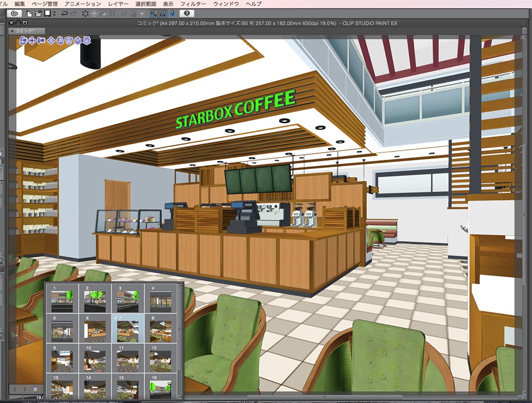Choose camera preset thumbnail 14
Screen dimensions: 532x403
click(95, 386)
